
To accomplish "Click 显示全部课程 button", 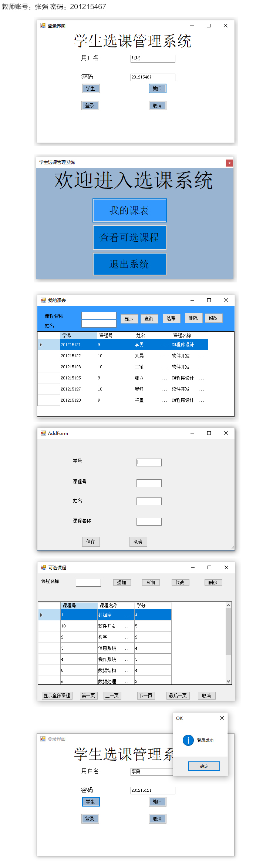I will 57,696.
